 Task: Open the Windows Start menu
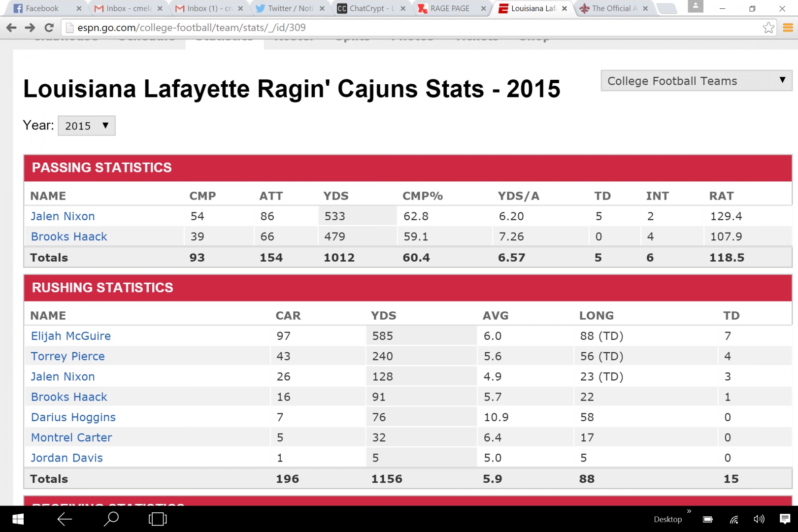18,519
